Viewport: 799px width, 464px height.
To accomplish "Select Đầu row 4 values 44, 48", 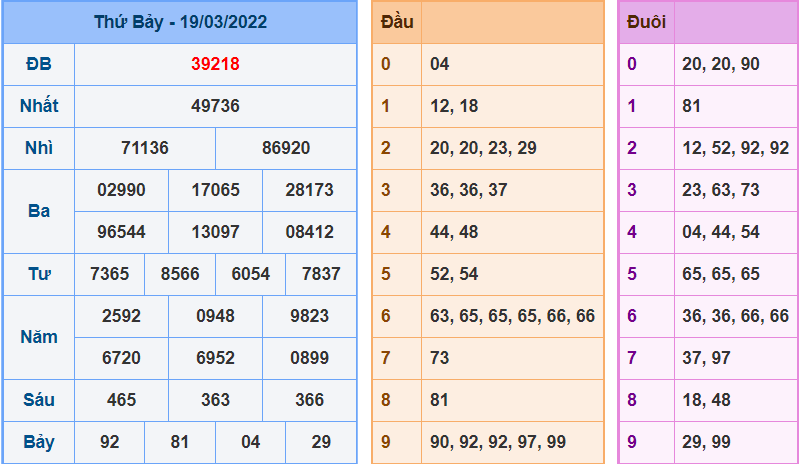I will [x=454, y=232].
